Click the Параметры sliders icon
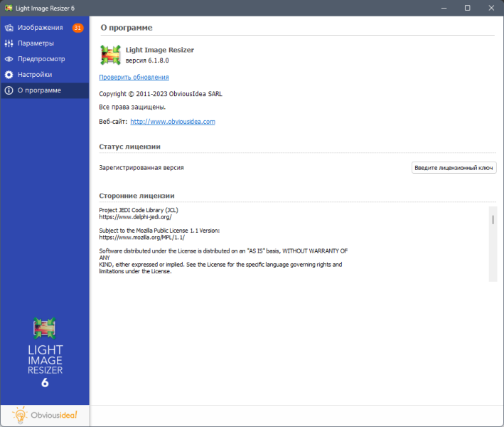The image size is (504, 427). coord(9,43)
